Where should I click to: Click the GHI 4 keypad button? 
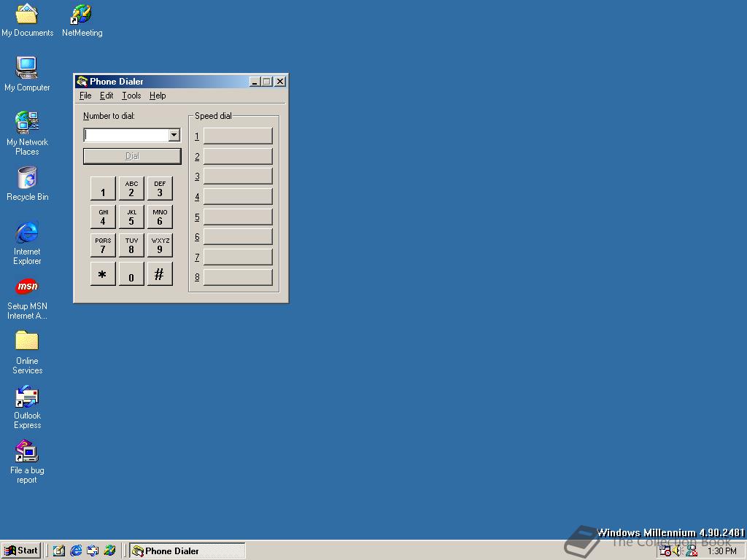coord(103,217)
